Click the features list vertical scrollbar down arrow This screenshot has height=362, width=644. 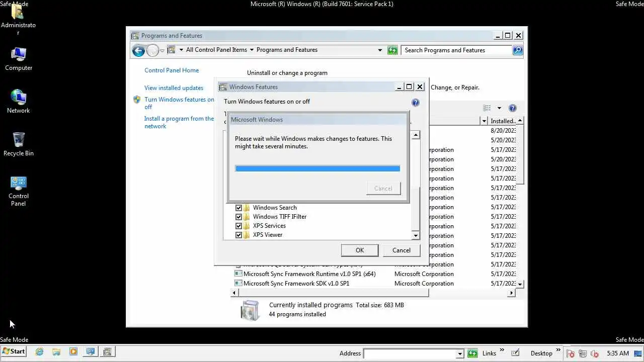416,235
